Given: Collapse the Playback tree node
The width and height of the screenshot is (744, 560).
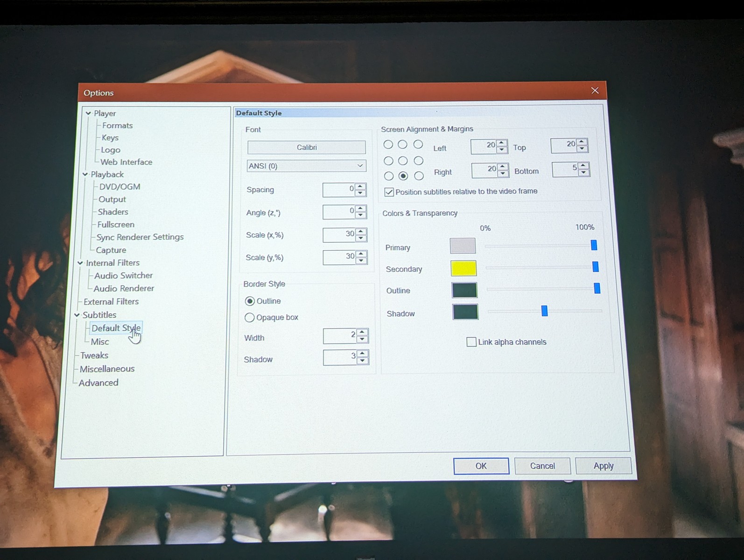Looking at the screenshot, I should [85, 174].
